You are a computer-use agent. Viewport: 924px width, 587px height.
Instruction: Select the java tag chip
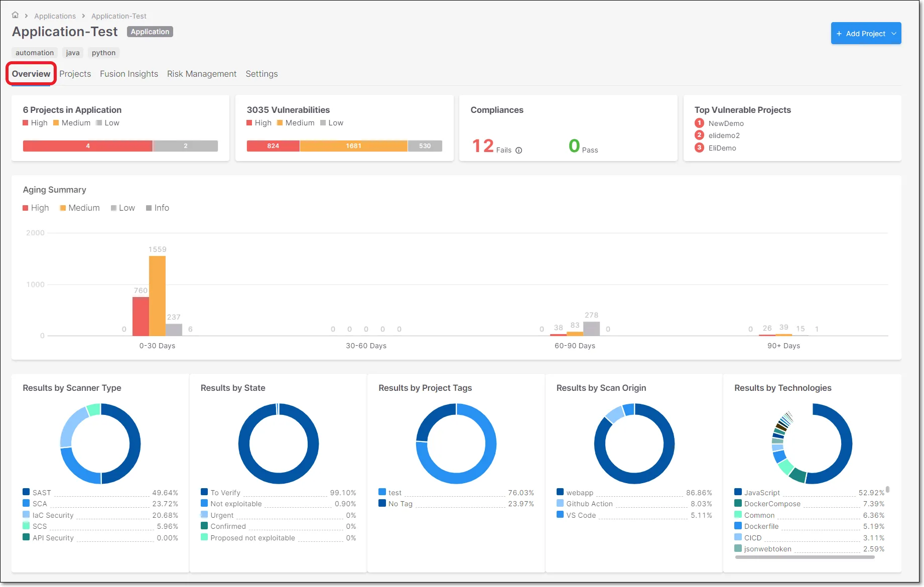pos(72,53)
